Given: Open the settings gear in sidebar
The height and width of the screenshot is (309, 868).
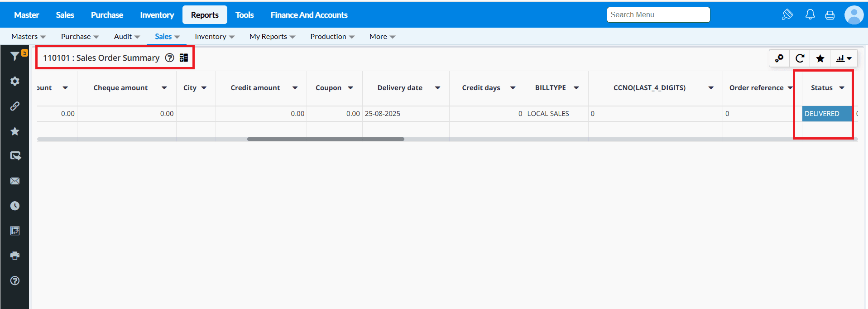Looking at the screenshot, I should 15,81.
